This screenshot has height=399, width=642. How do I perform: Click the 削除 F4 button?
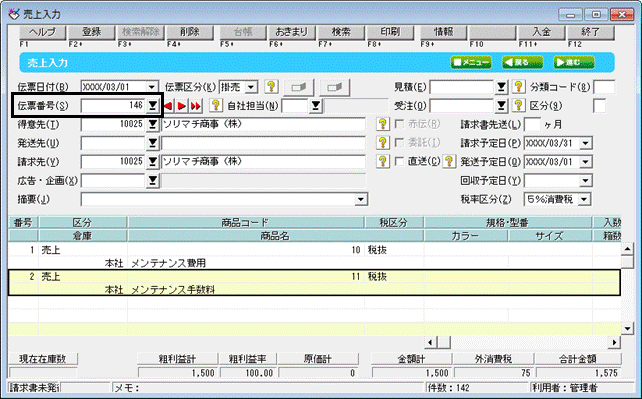click(x=190, y=32)
